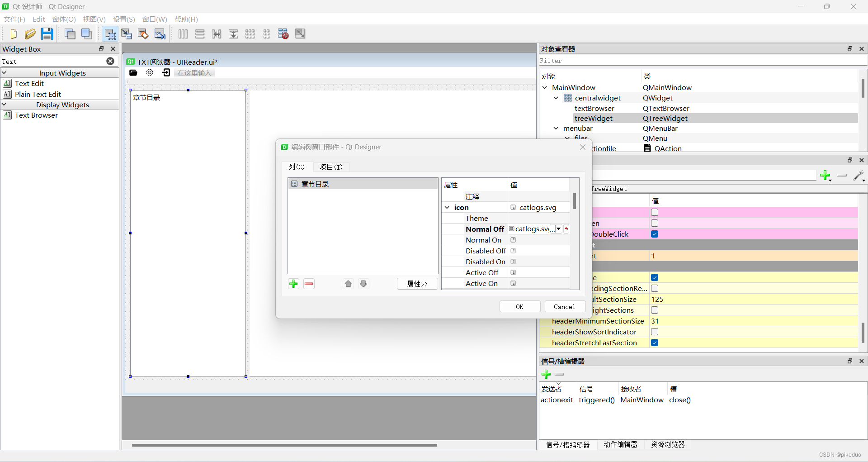The image size is (868, 462).
Task: Select the Plain Text Edit widget
Action: (x=38, y=94)
